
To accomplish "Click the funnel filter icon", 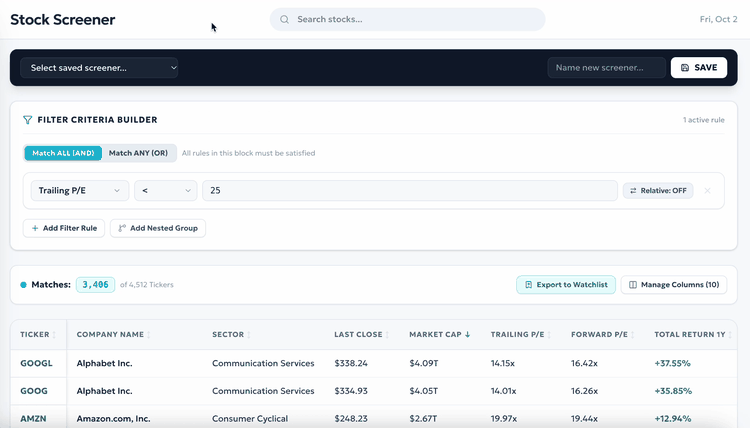I will tap(27, 120).
